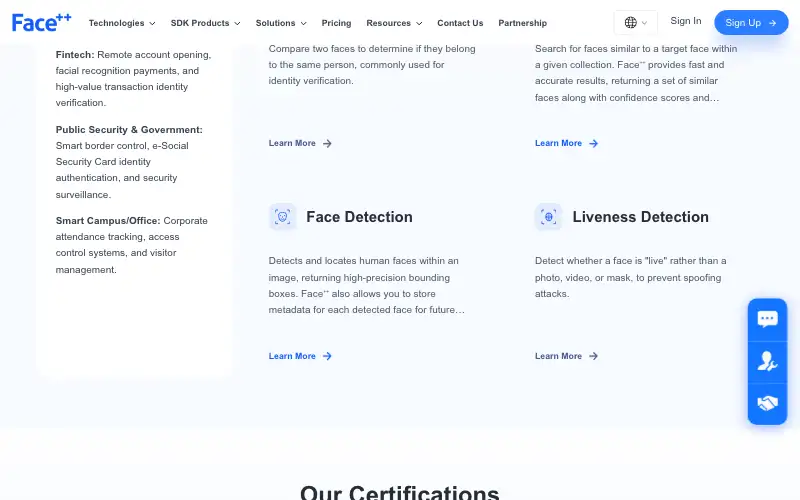Open the chat bubble support widget
This screenshot has height=500, width=800.
click(x=767, y=319)
